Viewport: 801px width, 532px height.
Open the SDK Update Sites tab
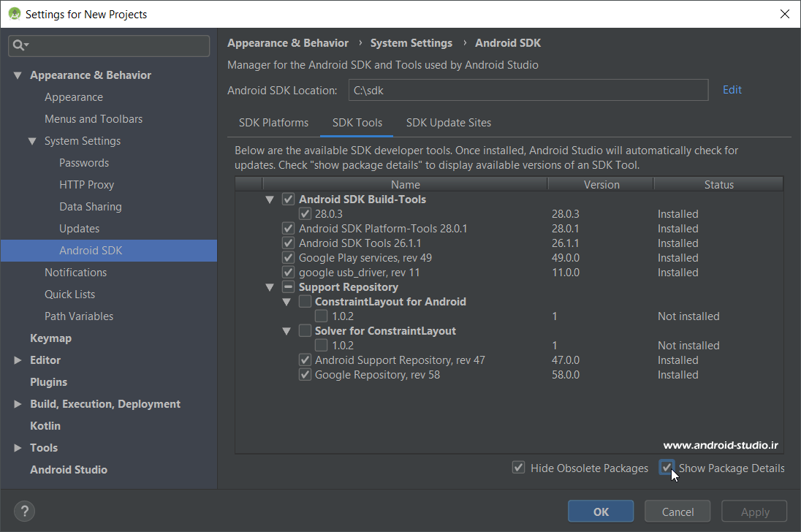click(x=449, y=123)
